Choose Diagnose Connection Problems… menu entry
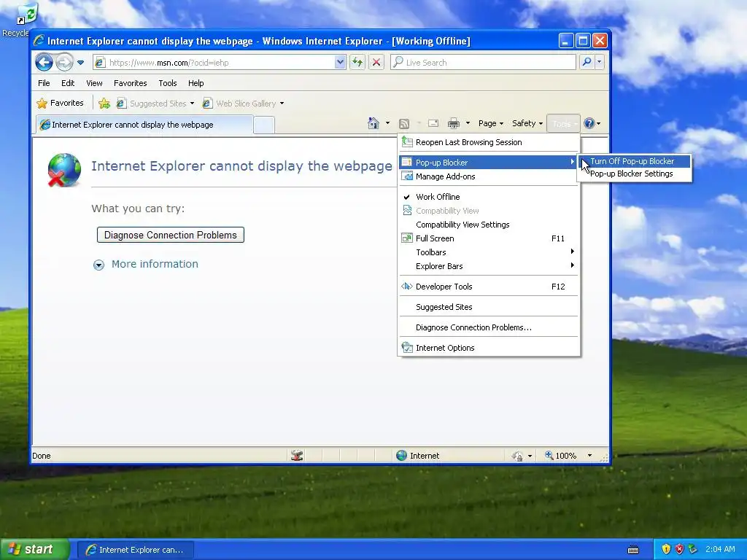The image size is (747, 560). [x=489, y=327]
